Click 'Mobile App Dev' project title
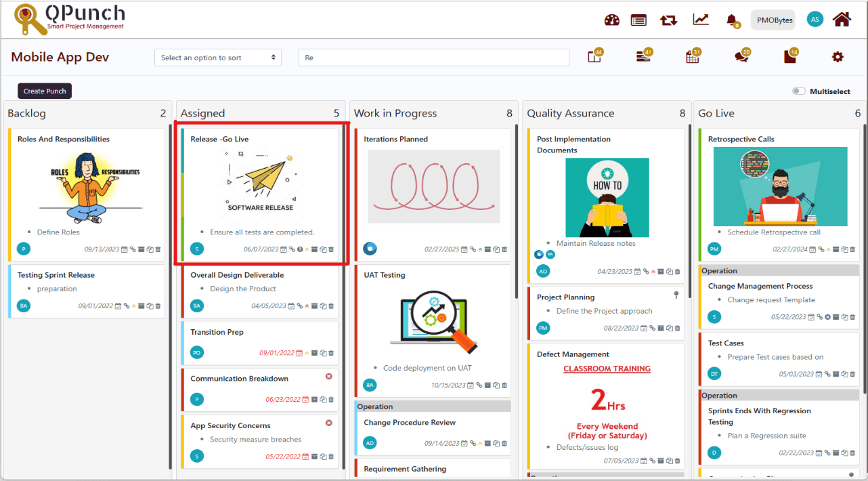 click(60, 57)
